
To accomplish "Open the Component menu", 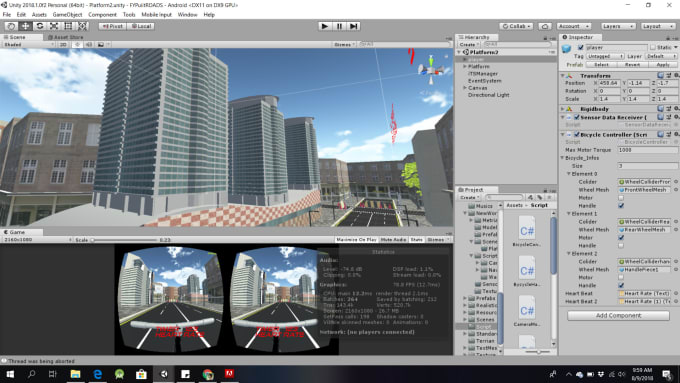I will pyautogui.click(x=102, y=14).
